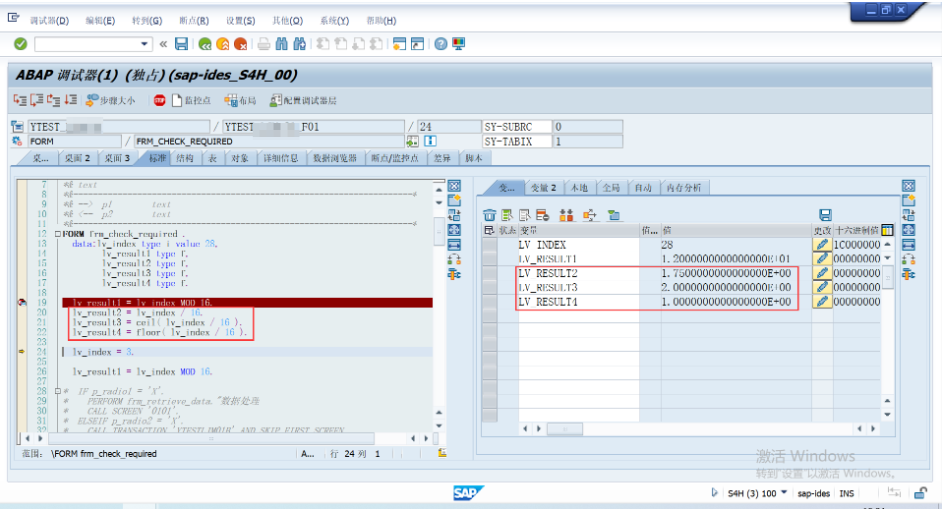Click the blue info icon beside FRM_CHECK_REQUIRED
The image size is (945, 509).
(x=430, y=141)
